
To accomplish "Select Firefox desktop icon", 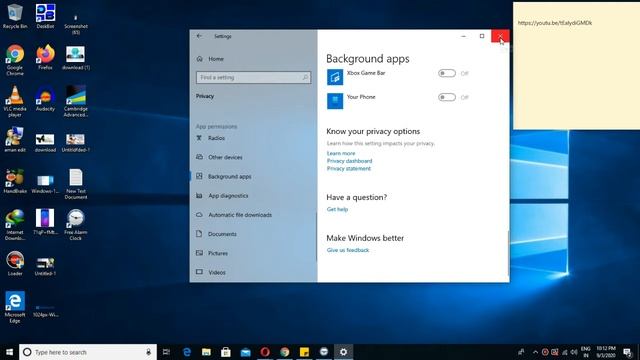I will (45, 57).
